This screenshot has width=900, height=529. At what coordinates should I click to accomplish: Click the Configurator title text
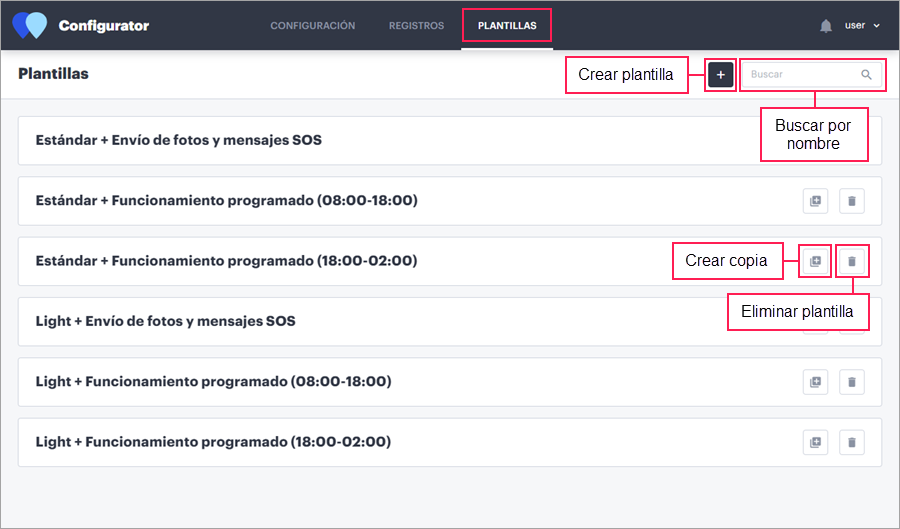point(104,26)
